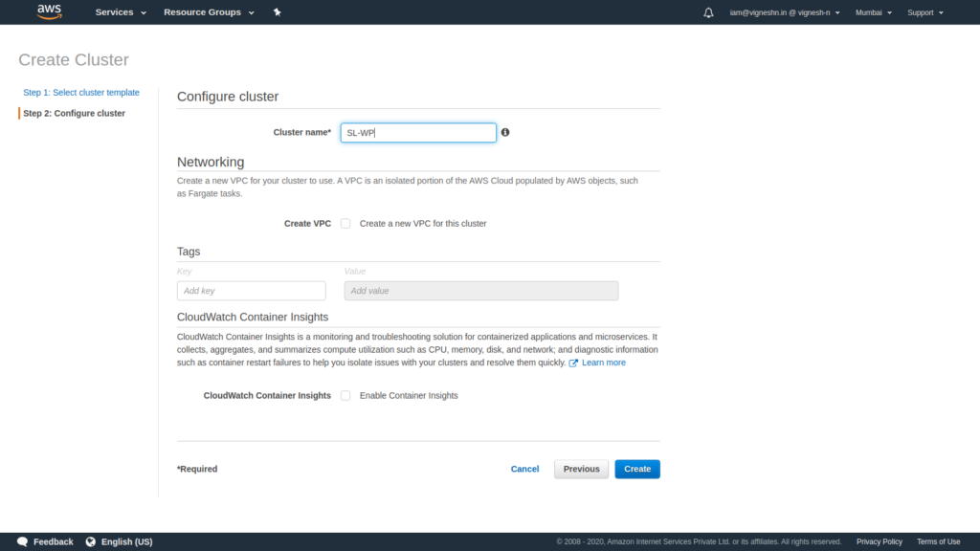Image resolution: width=980 pixels, height=551 pixels.
Task: Click the pin shortcuts icon in navbar
Action: 277,11
